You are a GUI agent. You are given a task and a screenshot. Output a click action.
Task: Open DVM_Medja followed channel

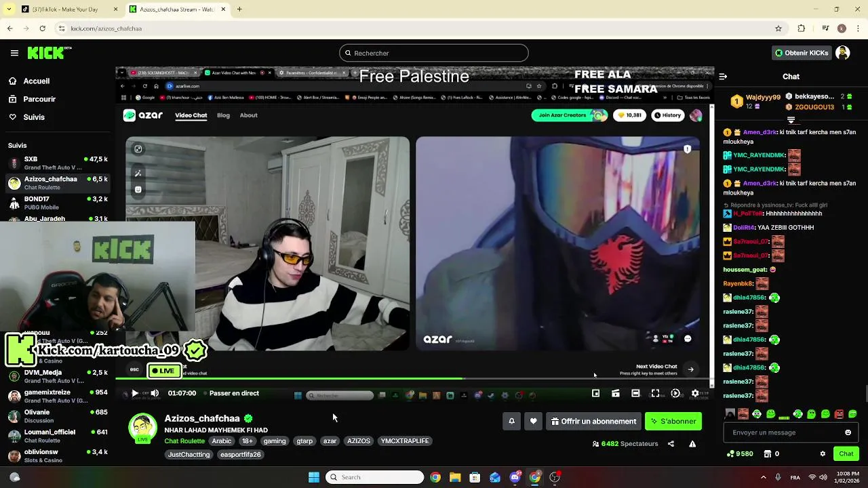[x=58, y=376]
